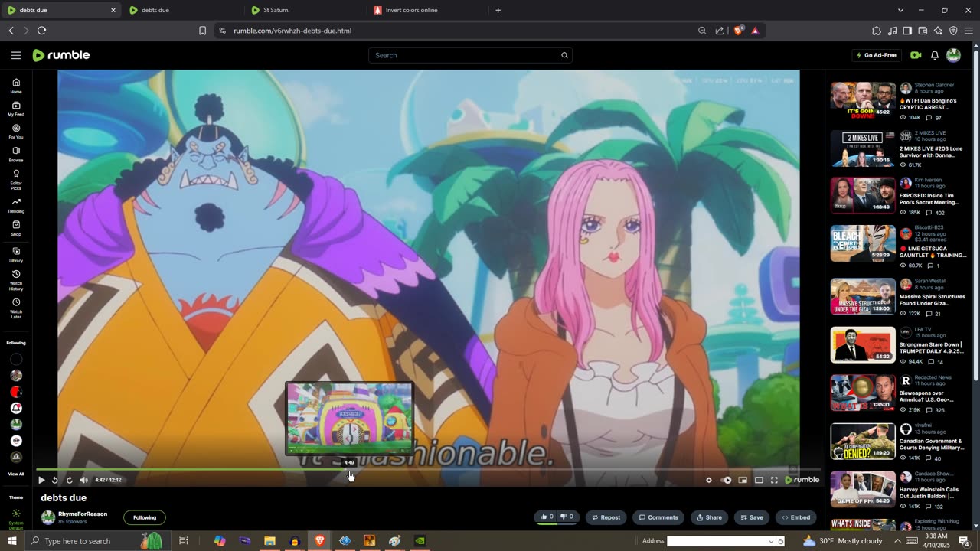
Task: Click the Repost button
Action: [x=606, y=517]
